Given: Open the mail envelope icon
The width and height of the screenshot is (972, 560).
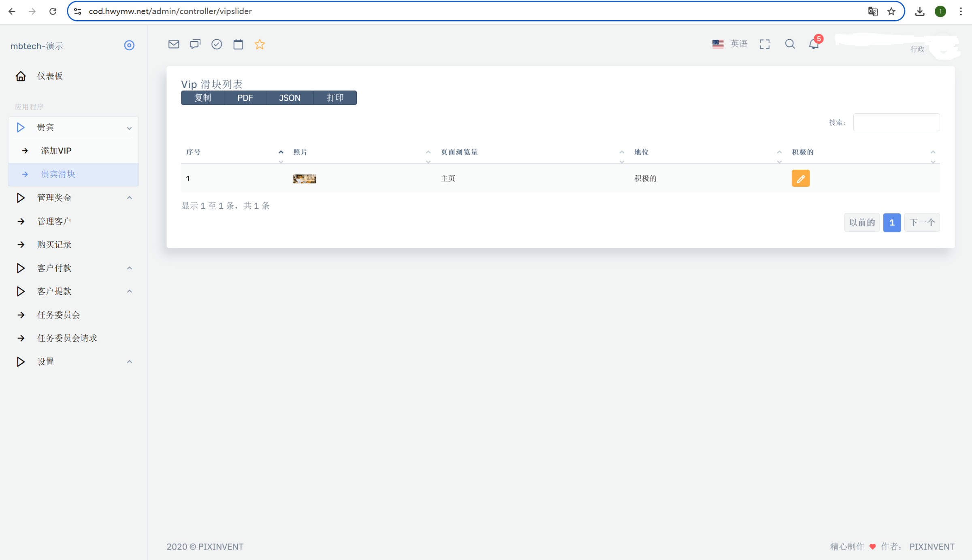Looking at the screenshot, I should 173,44.
